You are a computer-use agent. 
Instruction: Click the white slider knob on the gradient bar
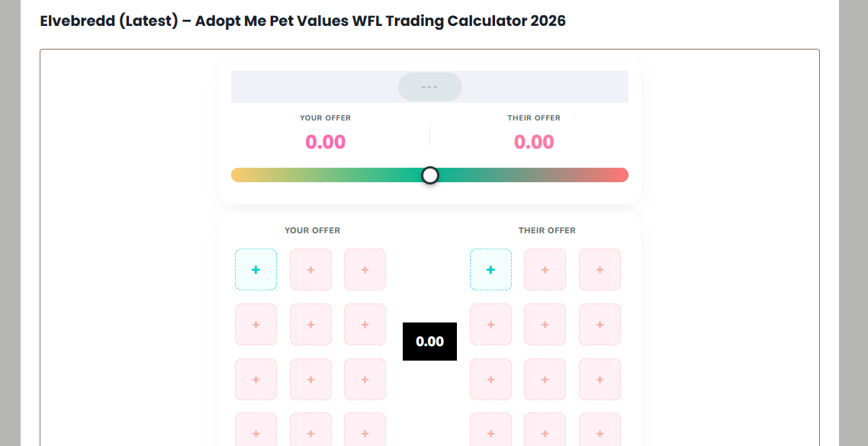430,175
